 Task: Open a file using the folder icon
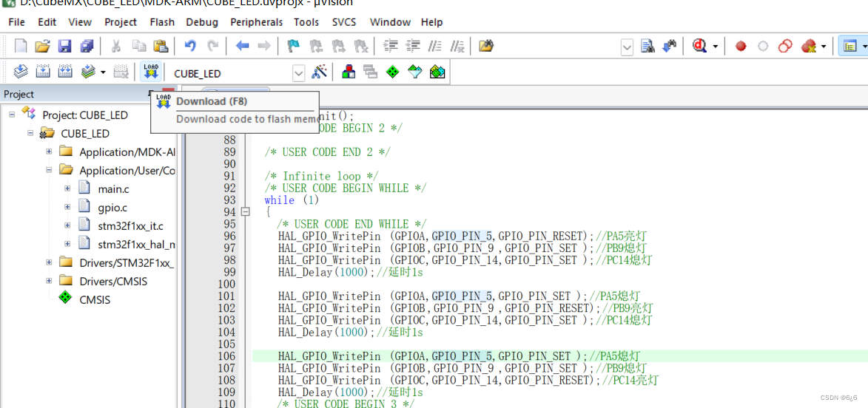(x=43, y=46)
